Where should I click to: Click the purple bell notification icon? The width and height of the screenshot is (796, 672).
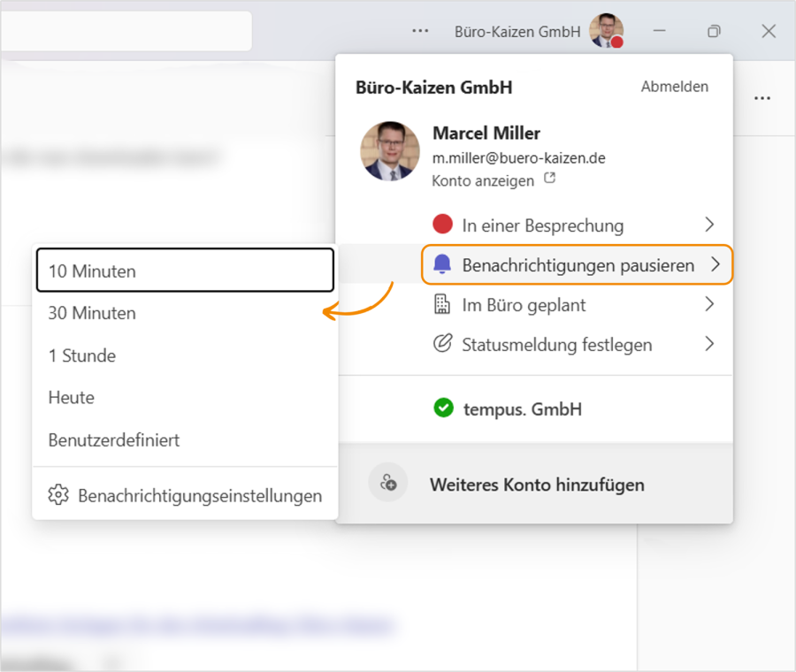point(442,263)
